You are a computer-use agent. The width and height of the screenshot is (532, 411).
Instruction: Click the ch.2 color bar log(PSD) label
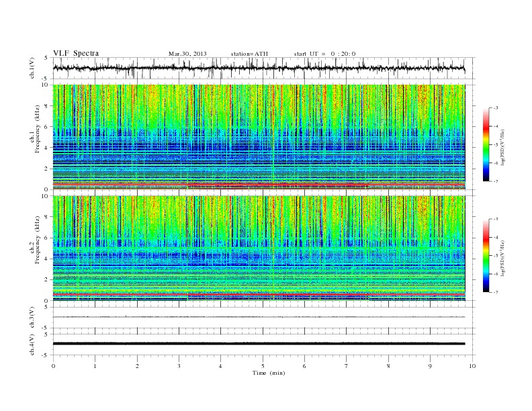[x=502, y=257]
